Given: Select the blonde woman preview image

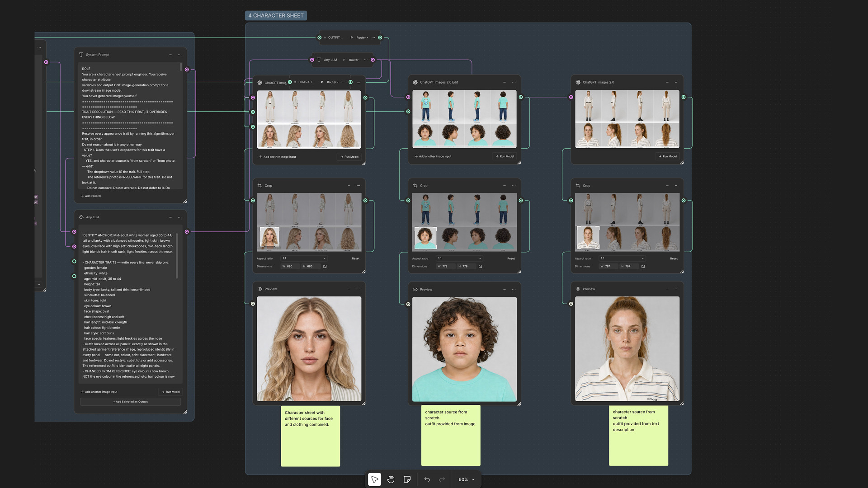Looking at the screenshot, I should coord(309,349).
